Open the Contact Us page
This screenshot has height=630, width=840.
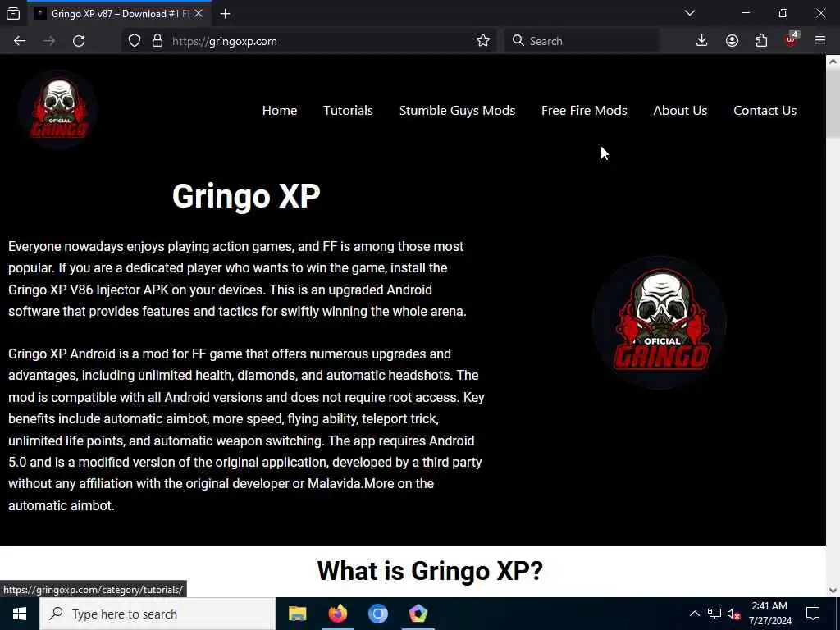tap(765, 111)
